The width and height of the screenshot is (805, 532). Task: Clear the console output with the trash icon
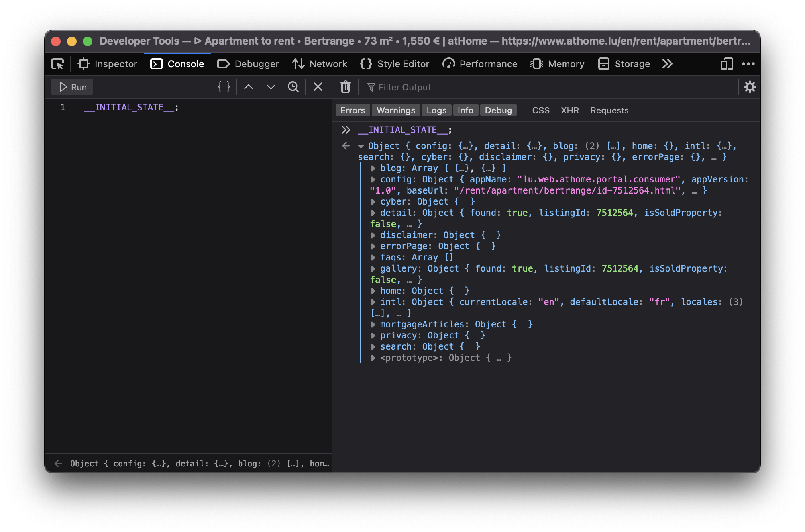[345, 87]
